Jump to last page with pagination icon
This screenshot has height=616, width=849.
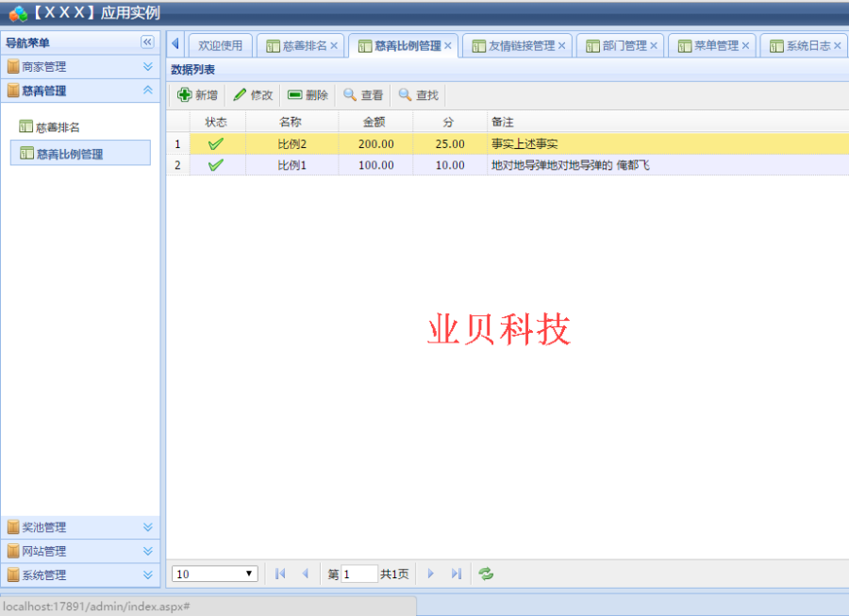click(457, 574)
